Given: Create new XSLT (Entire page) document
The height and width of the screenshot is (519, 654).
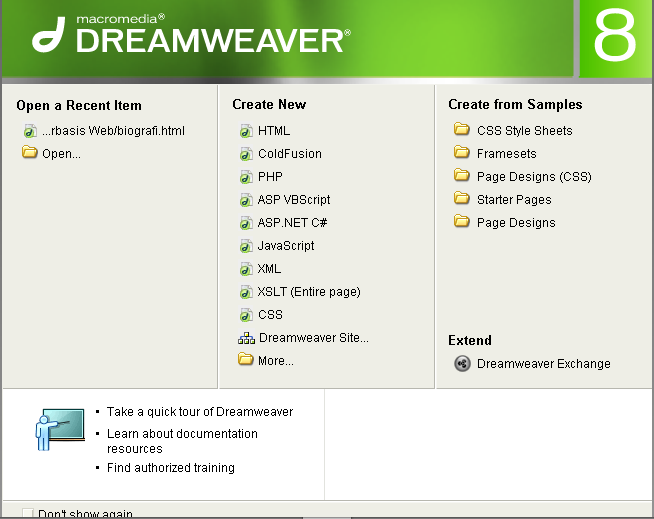Looking at the screenshot, I should click(x=309, y=292).
